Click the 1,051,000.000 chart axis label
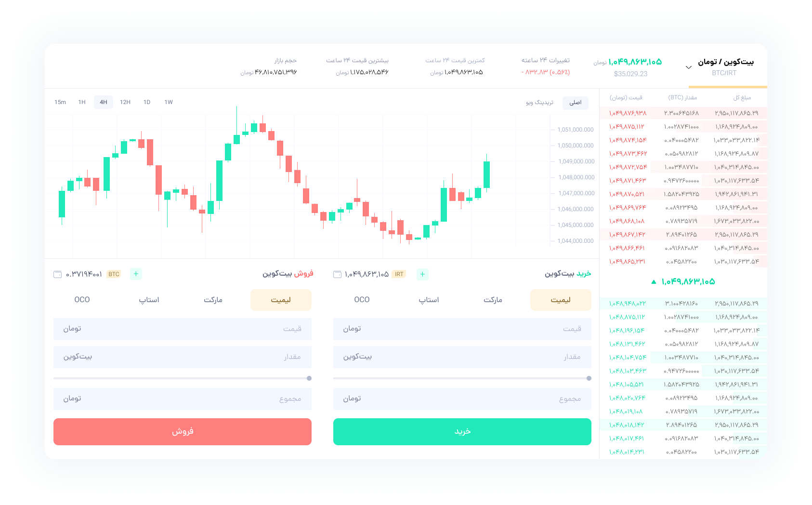Image resolution: width=812 pixels, height=505 pixels. (576, 130)
